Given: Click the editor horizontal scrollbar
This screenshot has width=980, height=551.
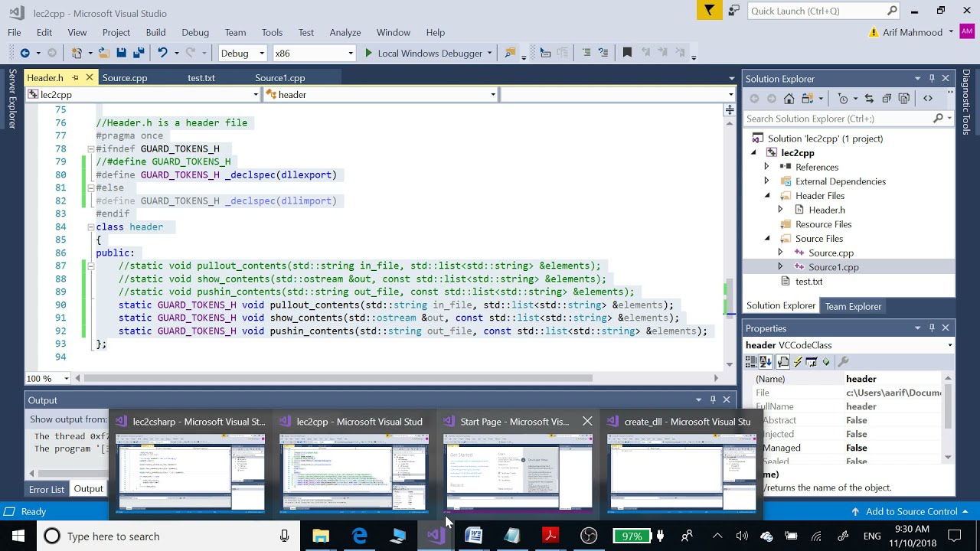Looking at the screenshot, I should pyautogui.click(x=338, y=378).
